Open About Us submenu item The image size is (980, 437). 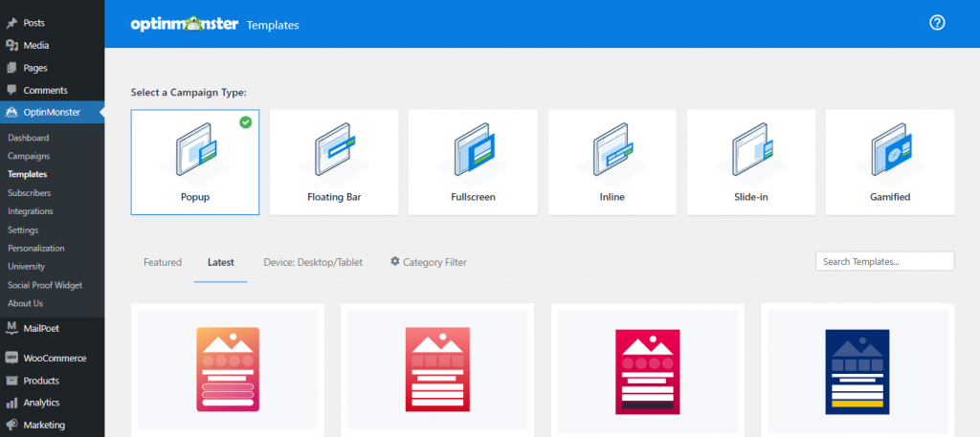[25, 303]
